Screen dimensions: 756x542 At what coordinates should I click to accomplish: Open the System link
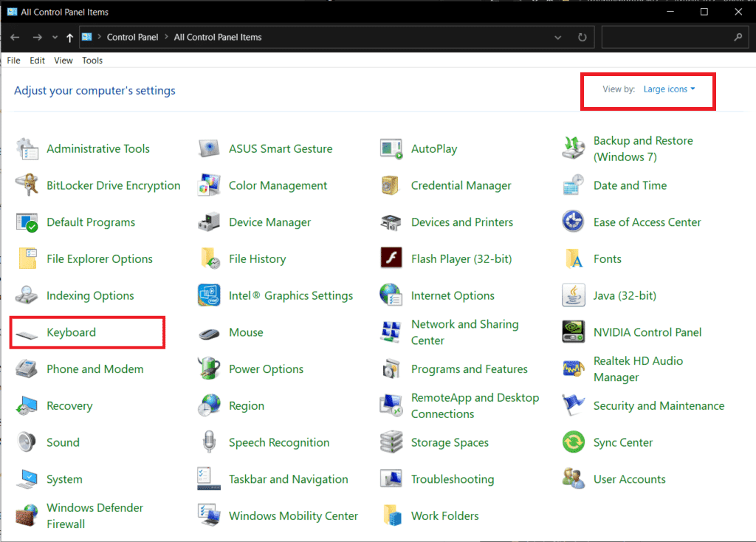pos(65,478)
